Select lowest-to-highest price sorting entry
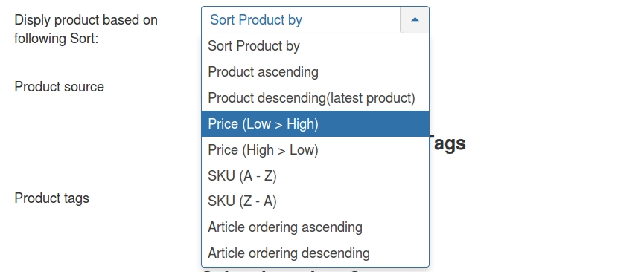This screenshot has height=272, width=644. point(315,123)
